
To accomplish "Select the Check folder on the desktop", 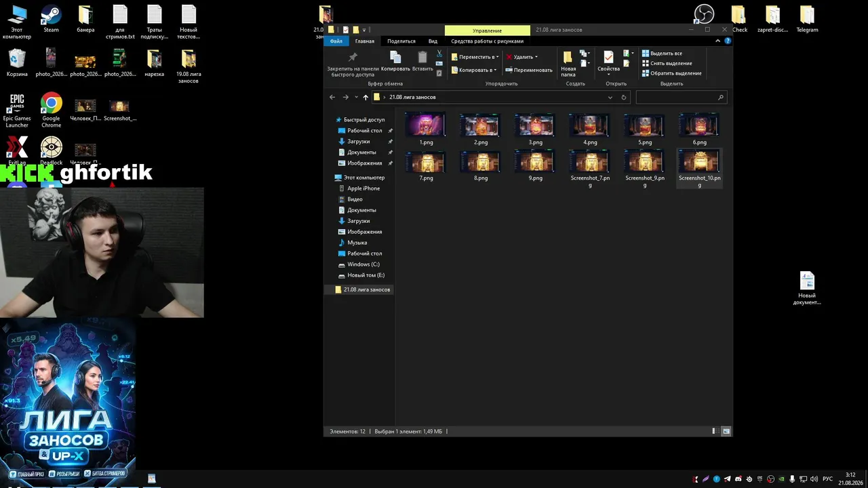I will pos(739,20).
